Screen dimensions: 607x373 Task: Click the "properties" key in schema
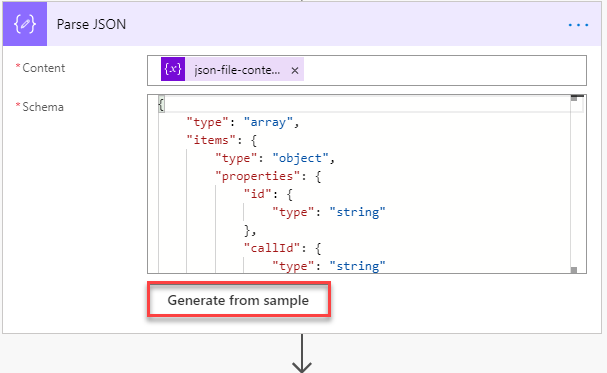point(258,176)
